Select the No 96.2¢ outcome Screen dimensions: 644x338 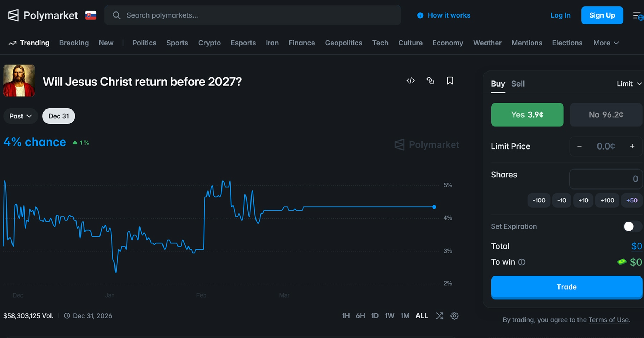click(x=606, y=115)
